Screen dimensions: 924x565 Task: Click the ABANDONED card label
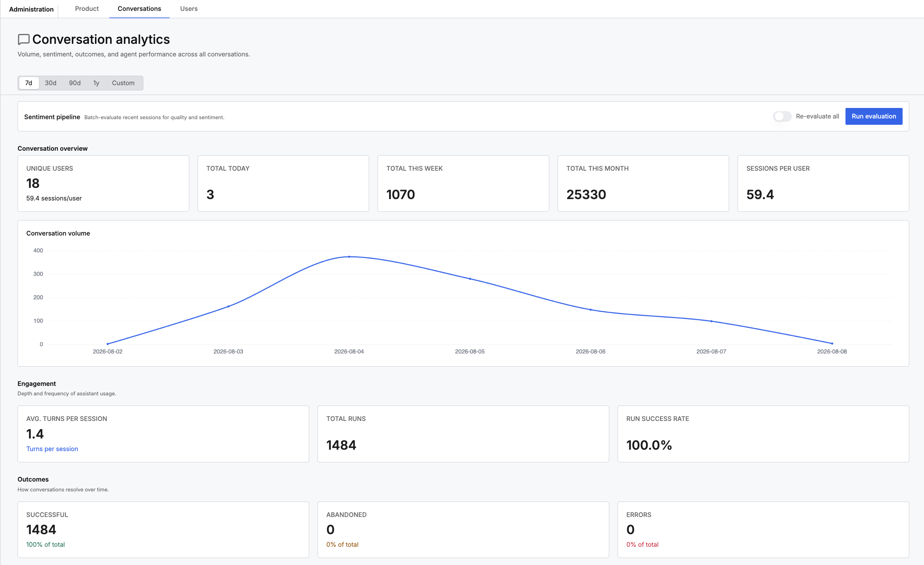(x=346, y=515)
